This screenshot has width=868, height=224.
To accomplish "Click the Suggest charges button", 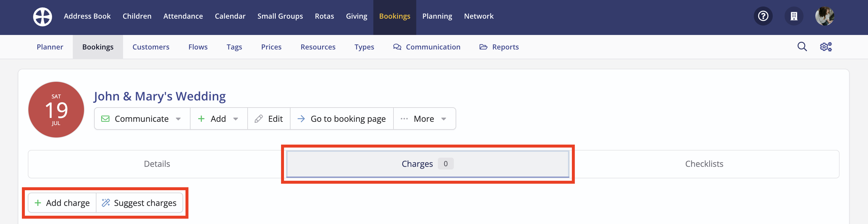I will point(139,203).
